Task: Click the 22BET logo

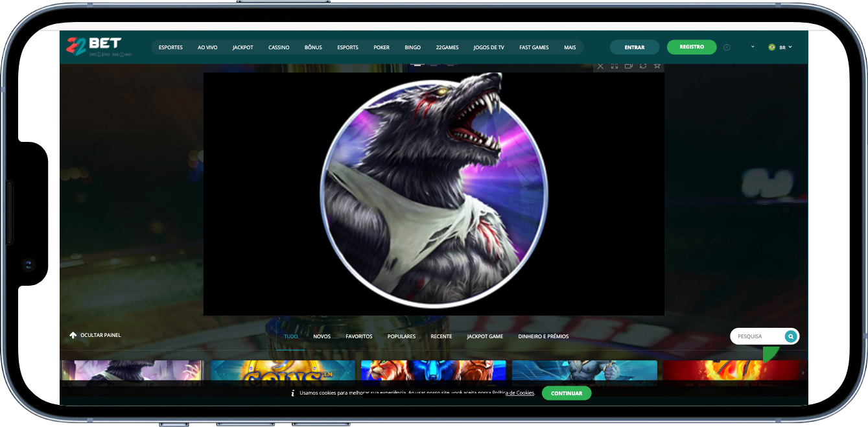Action: click(99, 47)
